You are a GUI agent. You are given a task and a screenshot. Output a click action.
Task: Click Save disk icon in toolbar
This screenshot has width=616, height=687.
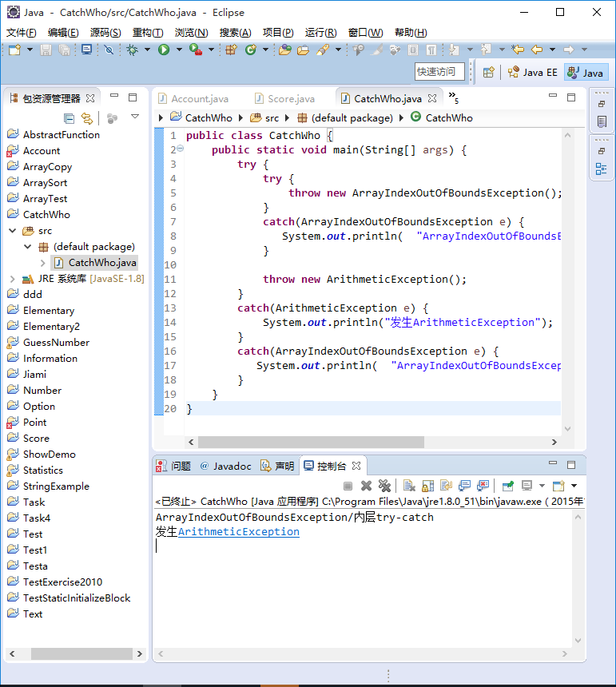click(46, 50)
